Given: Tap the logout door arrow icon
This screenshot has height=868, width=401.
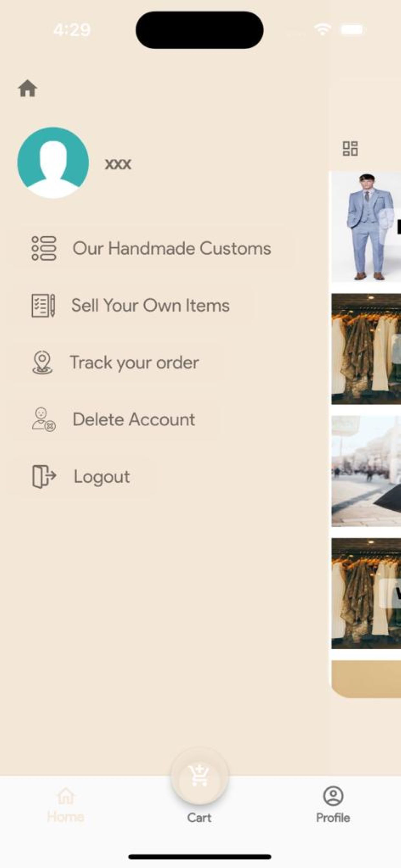Looking at the screenshot, I should click(x=44, y=476).
